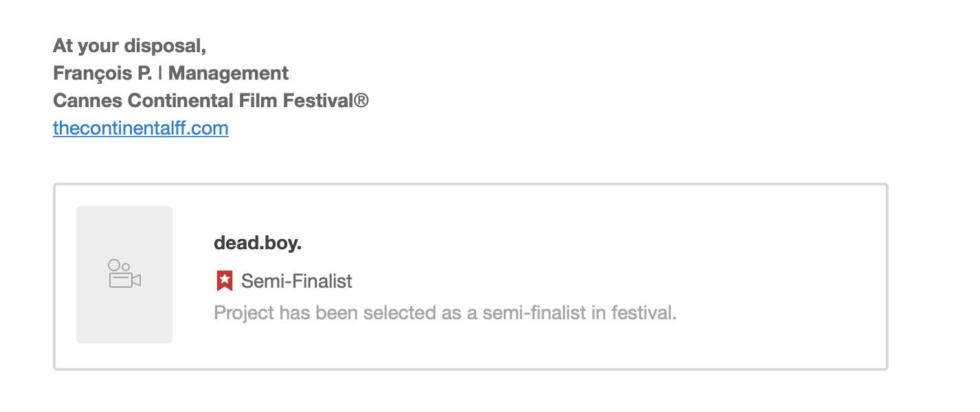Click the "At your disposal," sign-off line
The height and width of the screenshot is (412, 980).
pos(129,46)
